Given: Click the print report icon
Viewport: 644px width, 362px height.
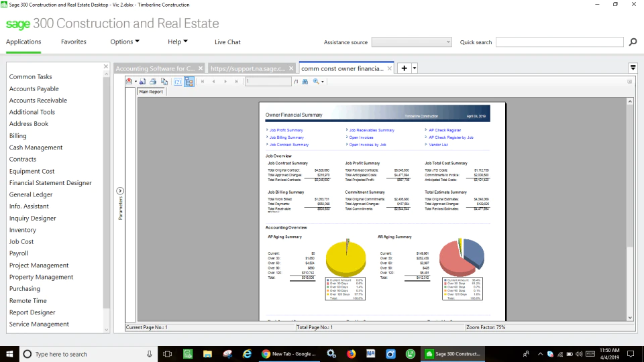Looking at the screenshot, I should tap(153, 82).
